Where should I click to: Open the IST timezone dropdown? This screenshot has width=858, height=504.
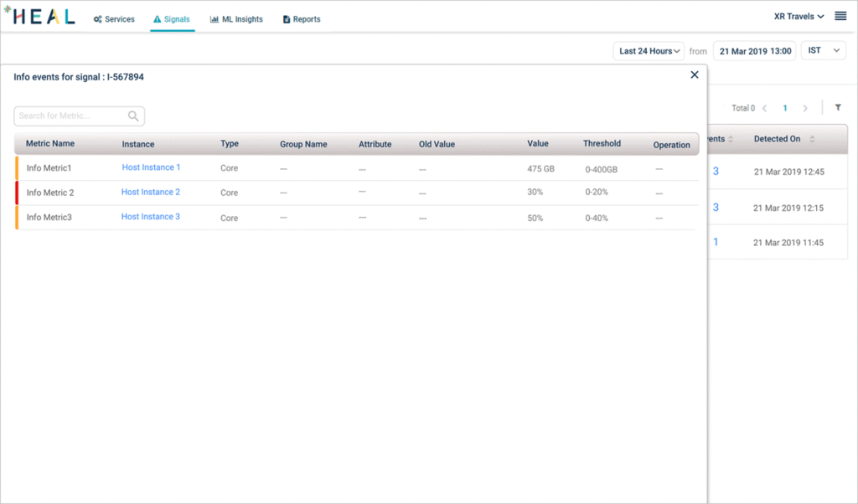click(823, 51)
